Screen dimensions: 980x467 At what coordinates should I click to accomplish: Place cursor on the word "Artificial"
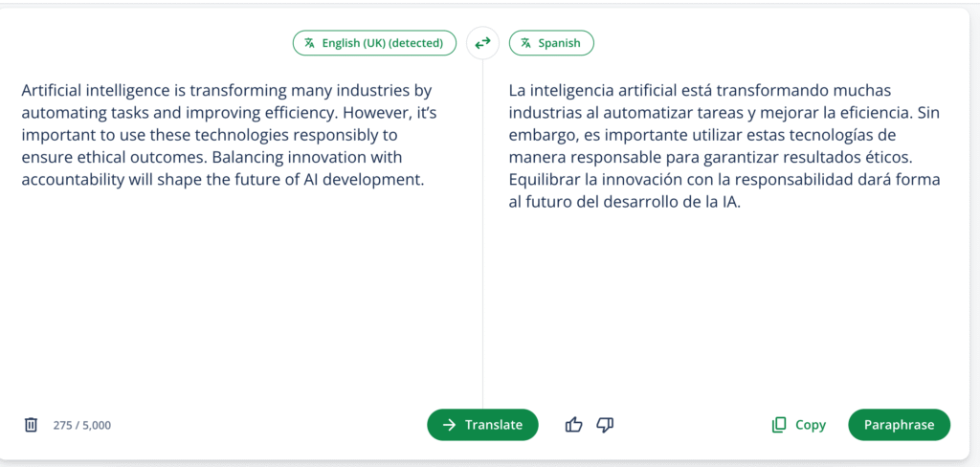tap(51, 91)
